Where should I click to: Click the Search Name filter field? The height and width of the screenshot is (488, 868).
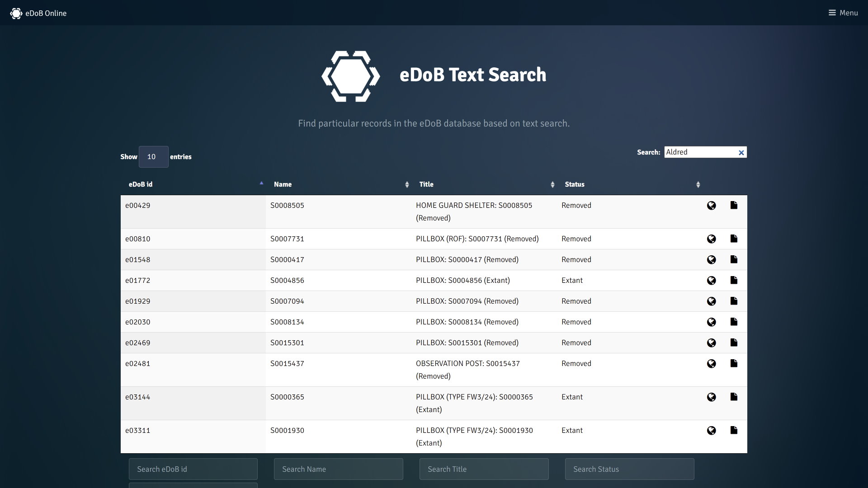[338, 469]
